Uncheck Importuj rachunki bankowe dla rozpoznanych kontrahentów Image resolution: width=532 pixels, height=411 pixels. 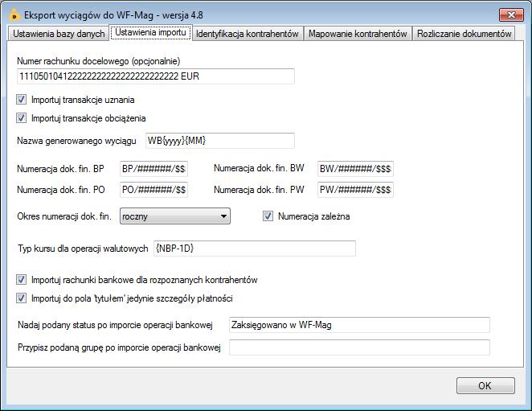(x=22, y=280)
